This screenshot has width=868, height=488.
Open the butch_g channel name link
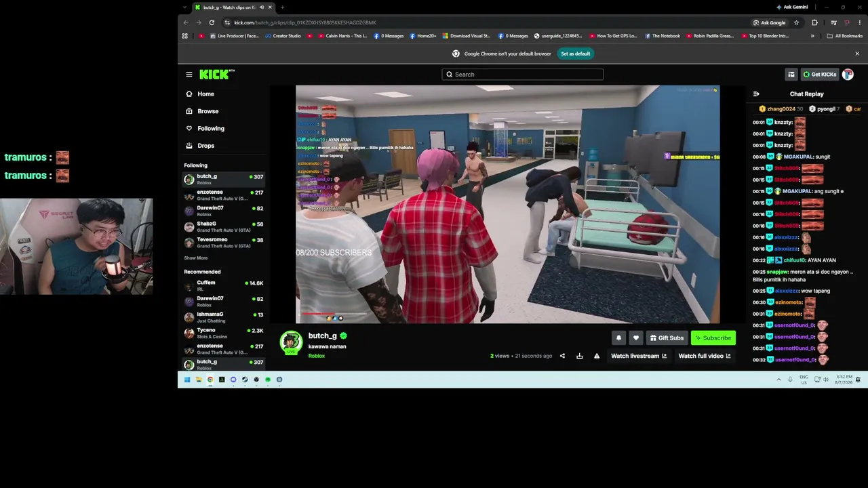(x=322, y=336)
